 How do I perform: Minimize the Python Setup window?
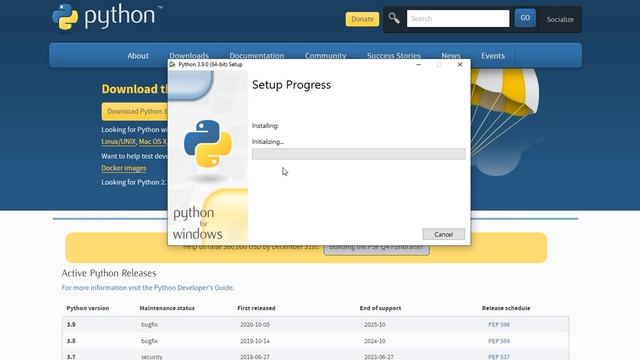click(x=418, y=64)
